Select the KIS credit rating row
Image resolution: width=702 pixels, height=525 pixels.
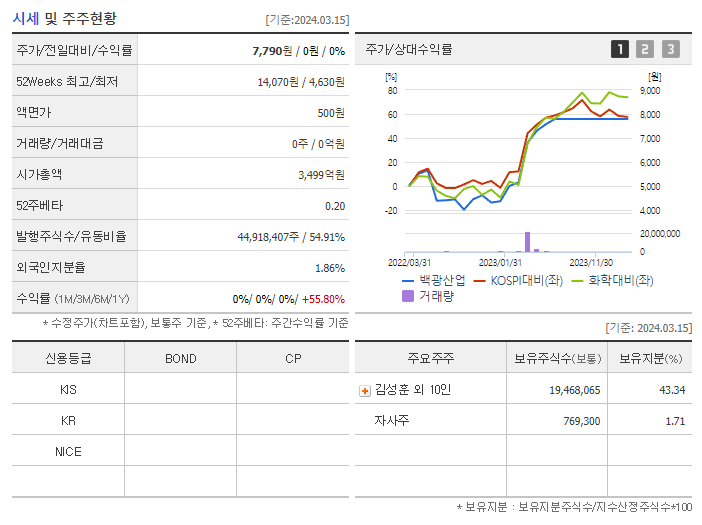(x=180, y=389)
